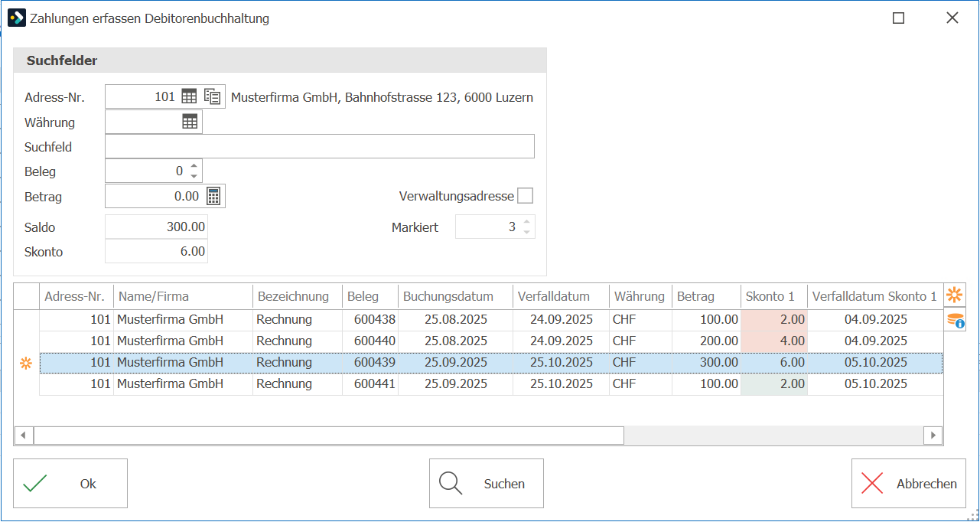Image resolution: width=980 pixels, height=522 pixels.
Task: Click the Suchen search button
Action: coord(487,484)
